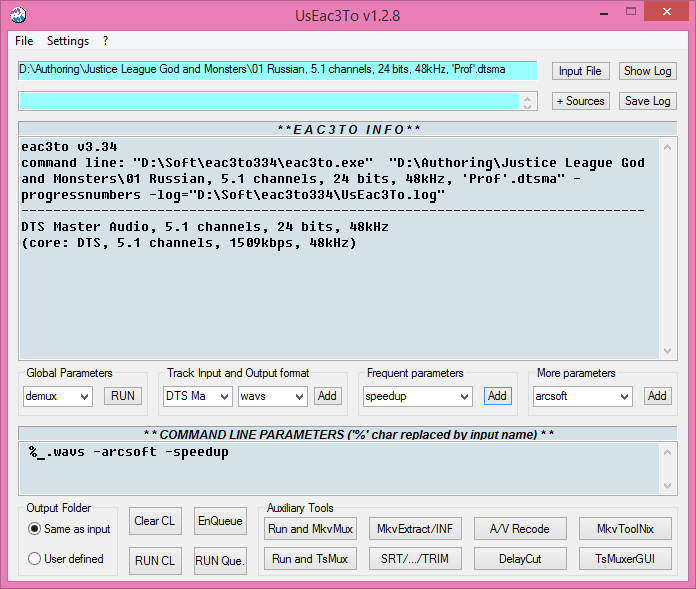Viewport: 696px width, 589px height.
Task: Click the Show Log button
Action: coord(648,71)
